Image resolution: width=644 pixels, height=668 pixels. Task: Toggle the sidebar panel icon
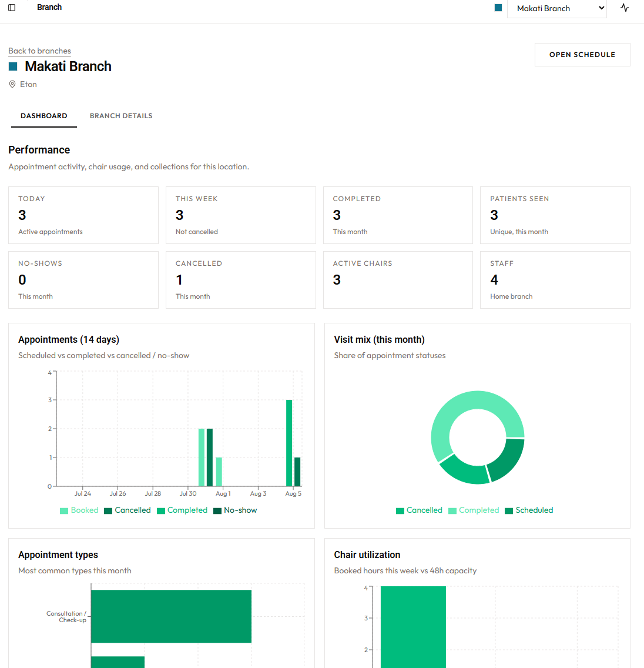12,8
